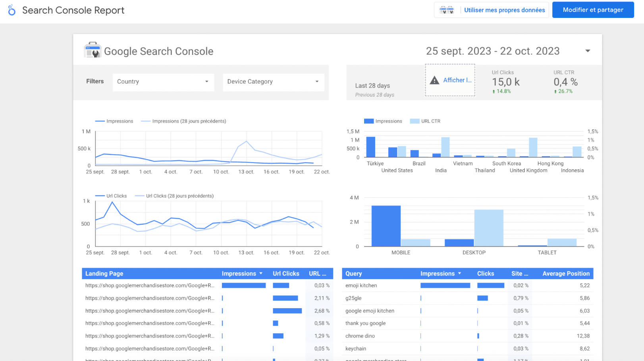Image resolution: width=644 pixels, height=361 pixels.
Task: Click the TABLET axis label
Action: [x=547, y=253]
